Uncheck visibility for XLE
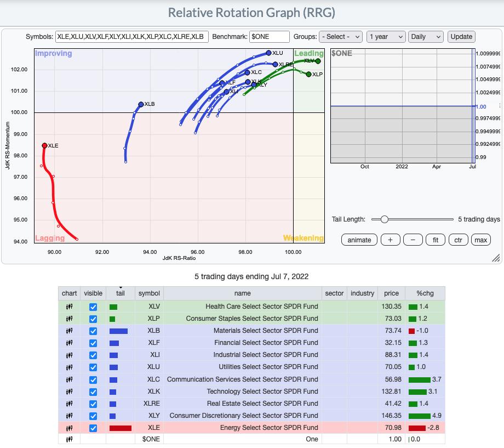 pyautogui.click(x=93, y=428)
